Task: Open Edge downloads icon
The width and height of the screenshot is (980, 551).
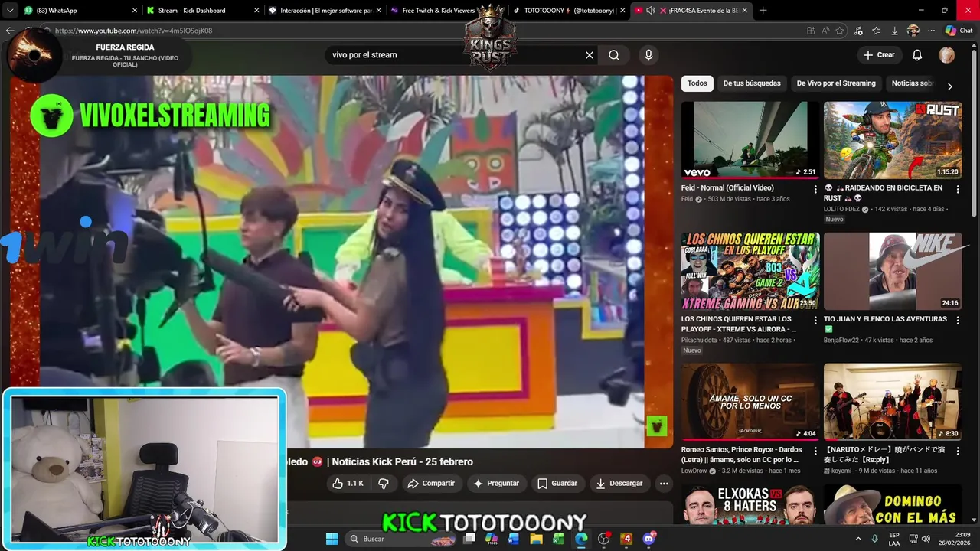Action: tap(894, 31)
